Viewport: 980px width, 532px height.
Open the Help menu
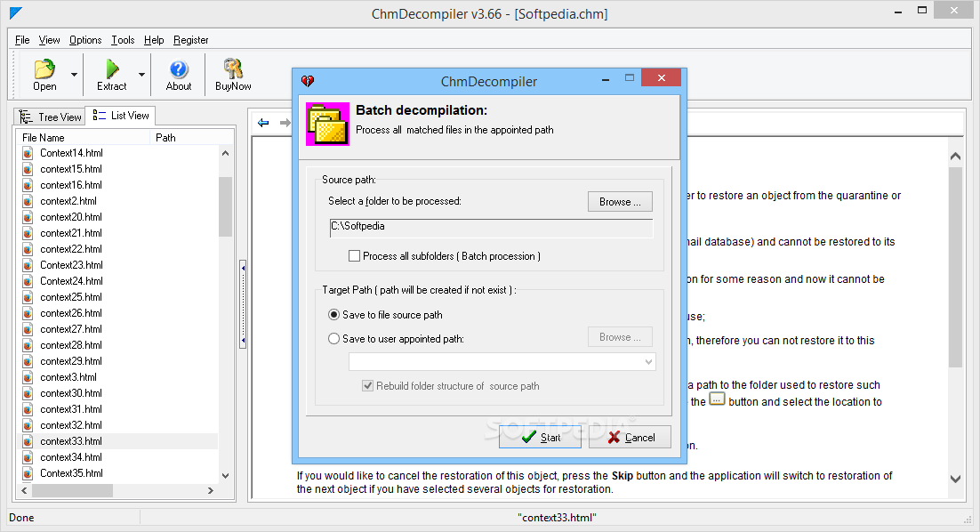tap(154, 40)
